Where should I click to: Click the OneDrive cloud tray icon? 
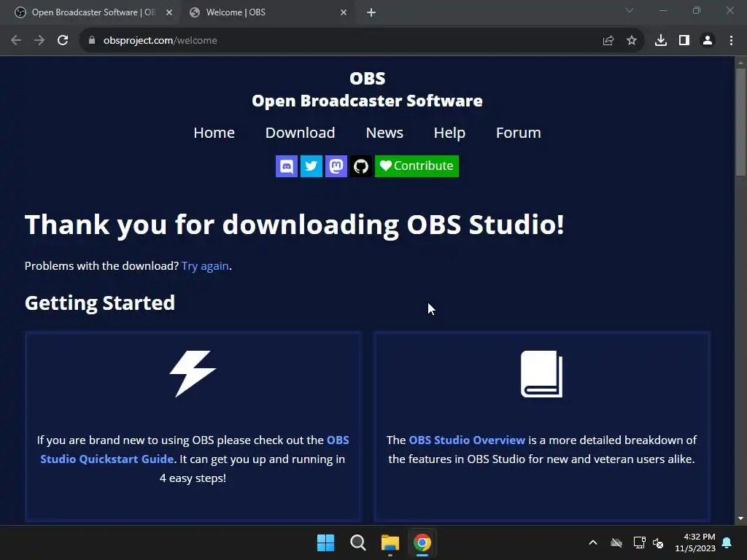click(x=616, y=542)
